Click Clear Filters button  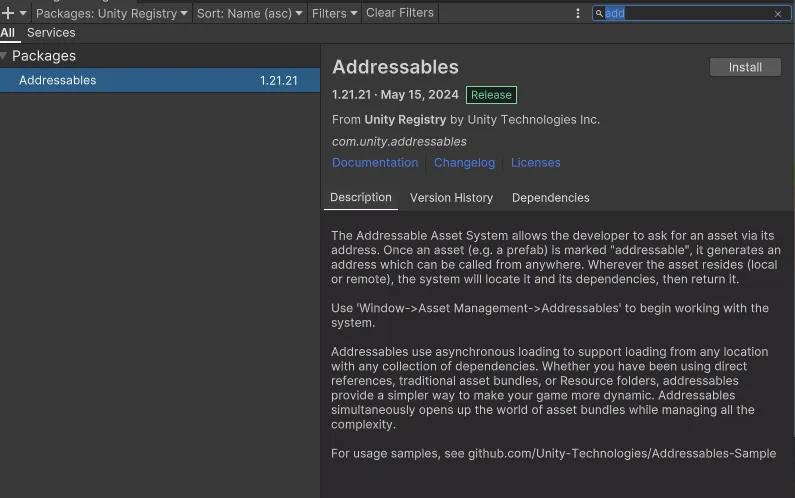(400, 13)
